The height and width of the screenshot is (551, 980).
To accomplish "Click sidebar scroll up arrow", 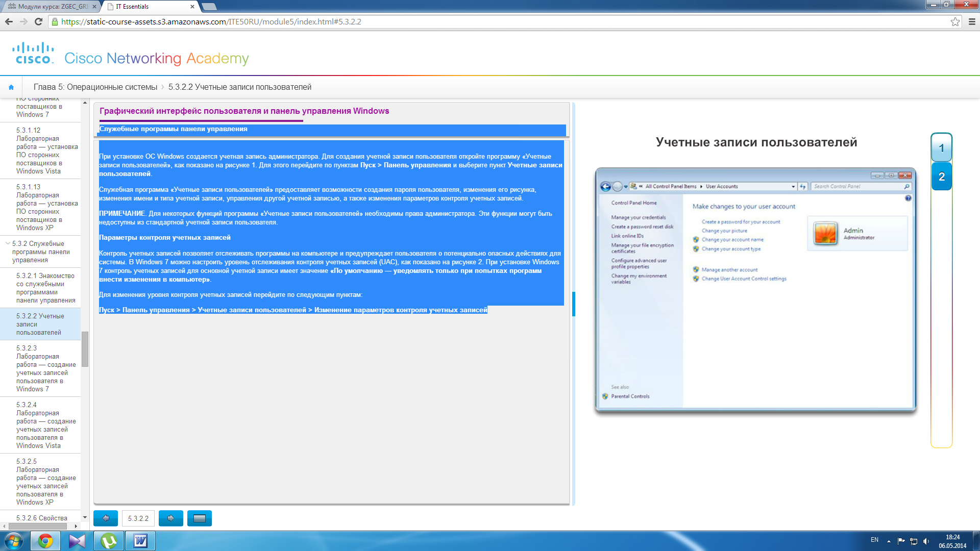I will [85, 102].
